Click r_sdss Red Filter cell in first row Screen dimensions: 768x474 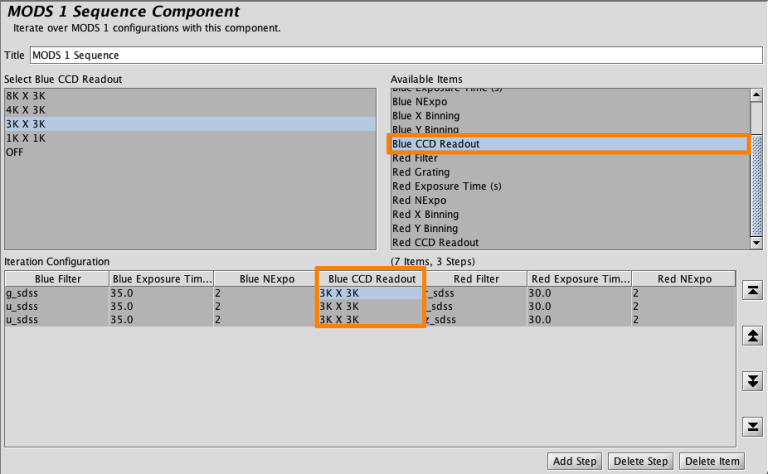(x=476, y=293)
